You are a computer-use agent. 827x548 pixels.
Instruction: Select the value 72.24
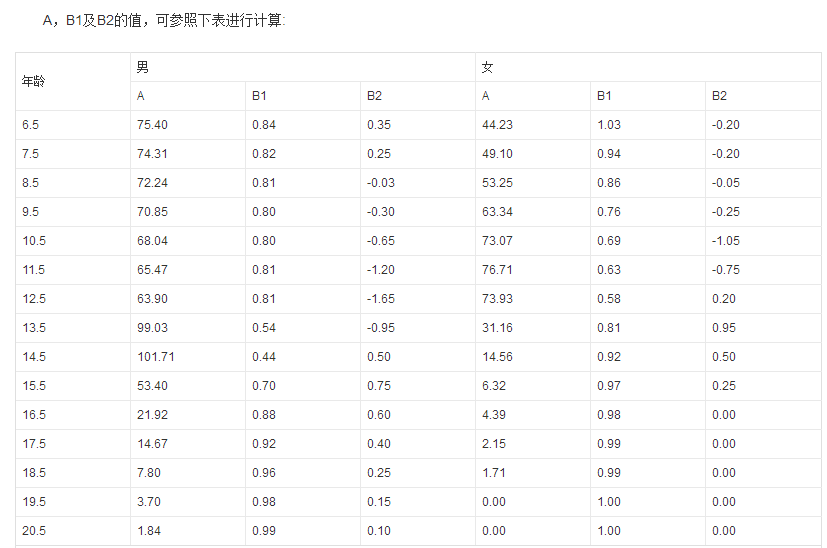click(152, 183)
